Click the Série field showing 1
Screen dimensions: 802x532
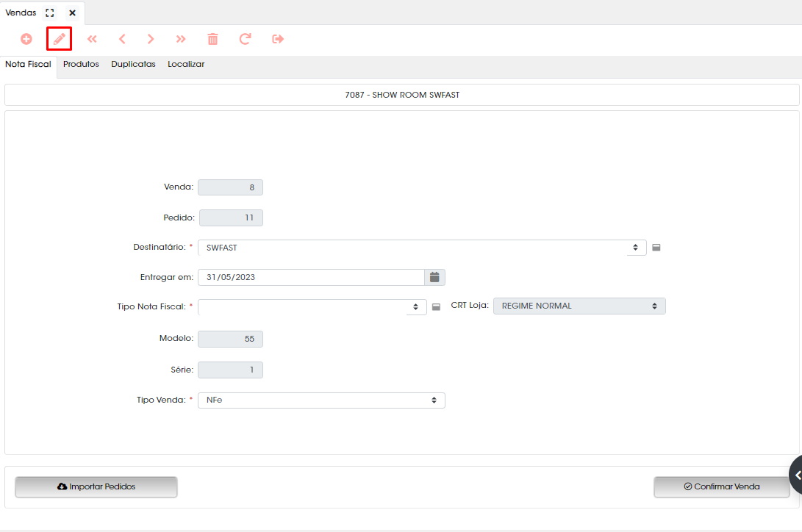click(x=230, y=370)
